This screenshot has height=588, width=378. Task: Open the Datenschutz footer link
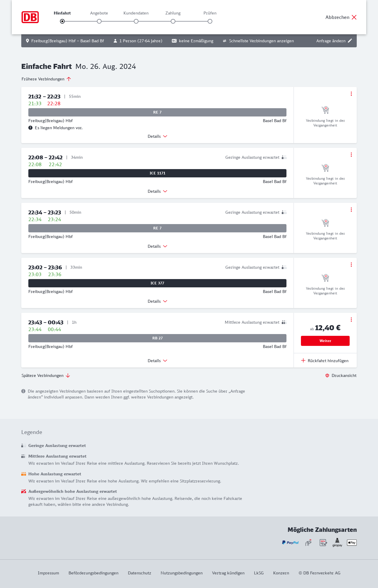[x=139, y=573]
